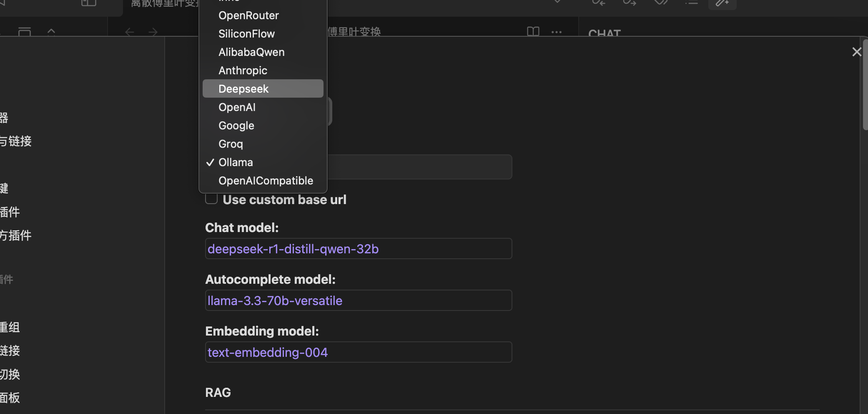The height and width of the screenshot is (414, 868).
Task: Navigate back with the left arrow
Action: point(130,32)
